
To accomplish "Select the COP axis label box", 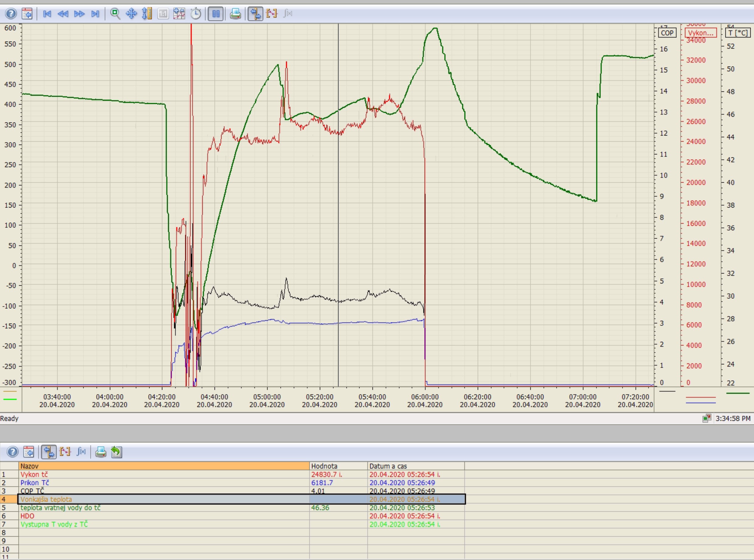I will point(667,33).
